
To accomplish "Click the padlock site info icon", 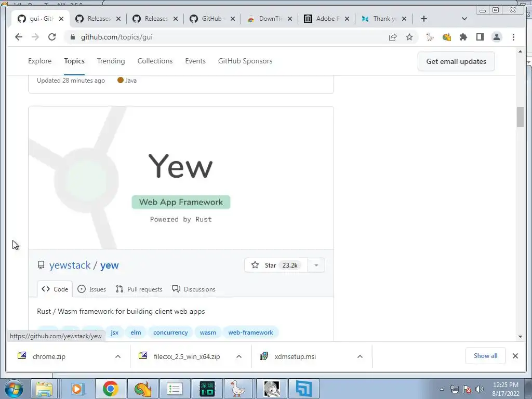I will click(x=72, y=37).
